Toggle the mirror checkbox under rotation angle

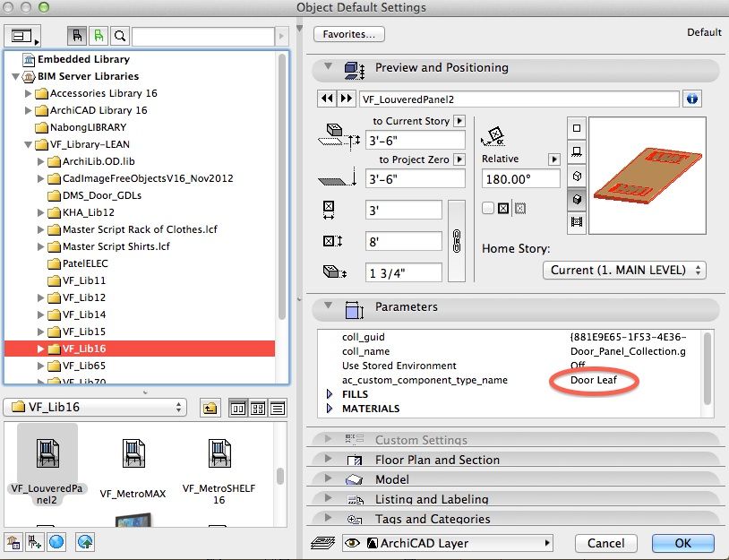point(488,208)
